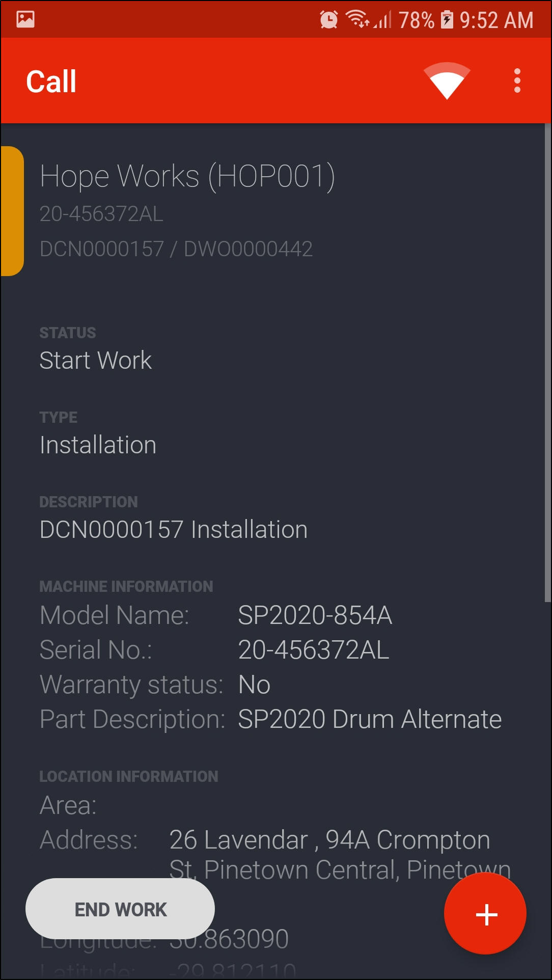
Task: Tap the alarm clock status icon
Action: [x=328, y=20]
